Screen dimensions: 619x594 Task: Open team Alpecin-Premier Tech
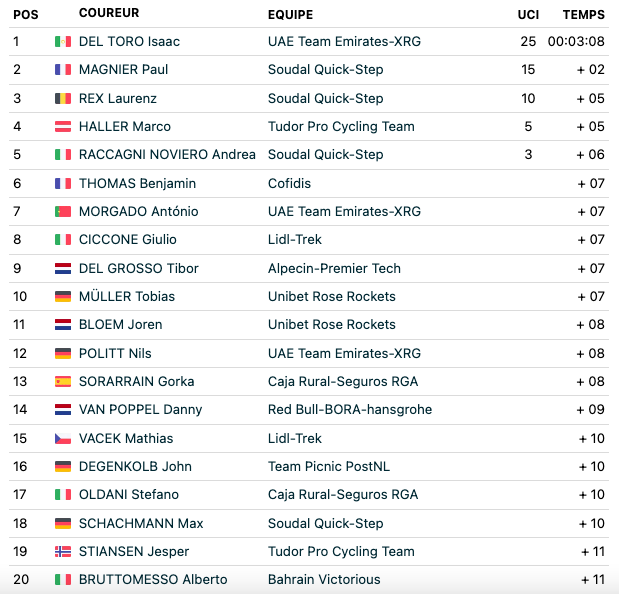[x=334, y=268]
